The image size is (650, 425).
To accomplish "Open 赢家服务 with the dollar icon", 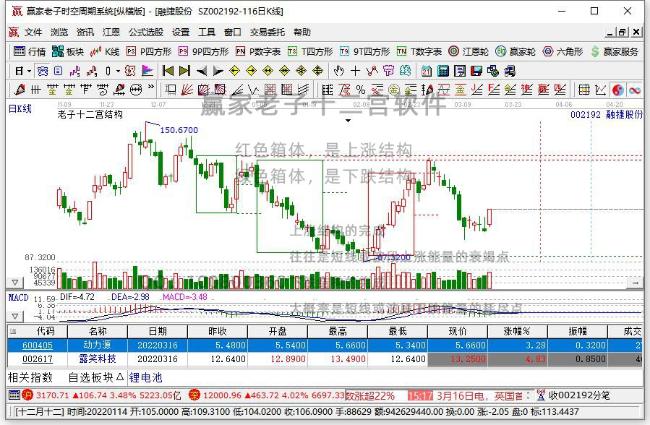I will [x=615, y=51].
